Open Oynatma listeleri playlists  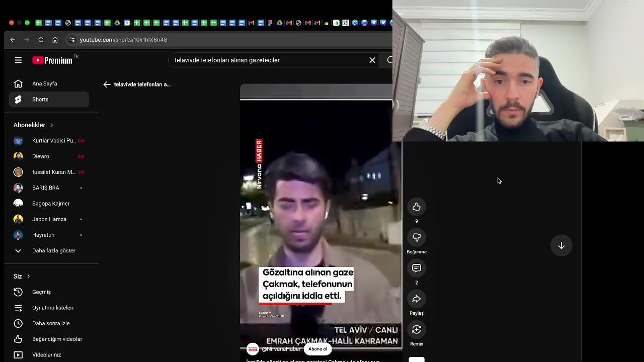(49, 308)
